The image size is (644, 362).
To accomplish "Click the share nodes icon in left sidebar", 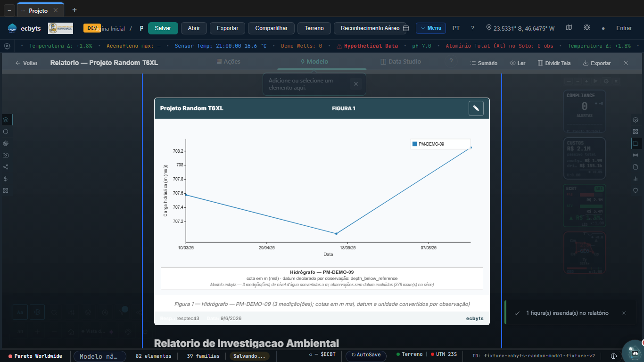I will tap(6, 167).
